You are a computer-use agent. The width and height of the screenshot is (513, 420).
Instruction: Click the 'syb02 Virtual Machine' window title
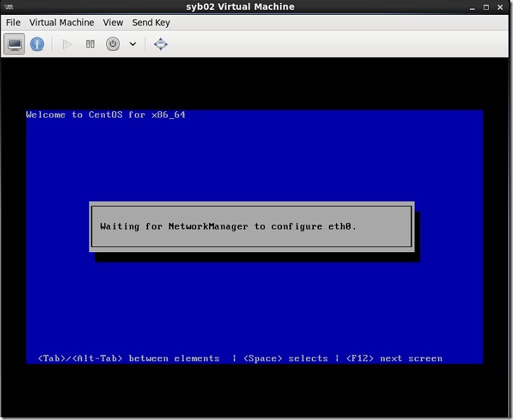(240, 7)
